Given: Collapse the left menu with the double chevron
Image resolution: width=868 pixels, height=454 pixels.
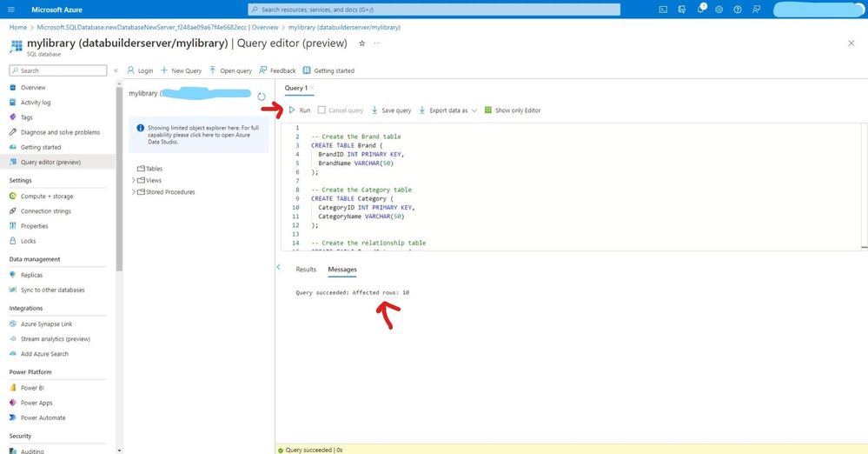Looking at the screenshot, I should [116, 70].
